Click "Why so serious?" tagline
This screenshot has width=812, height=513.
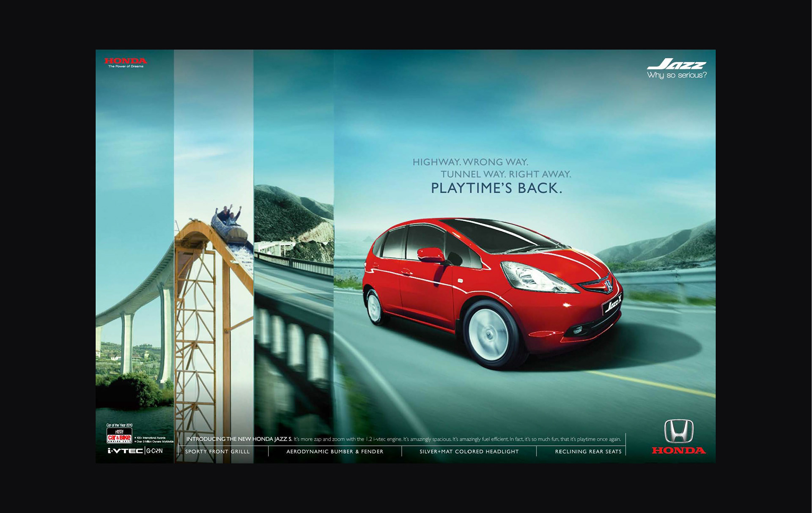[x=677, y=75]
